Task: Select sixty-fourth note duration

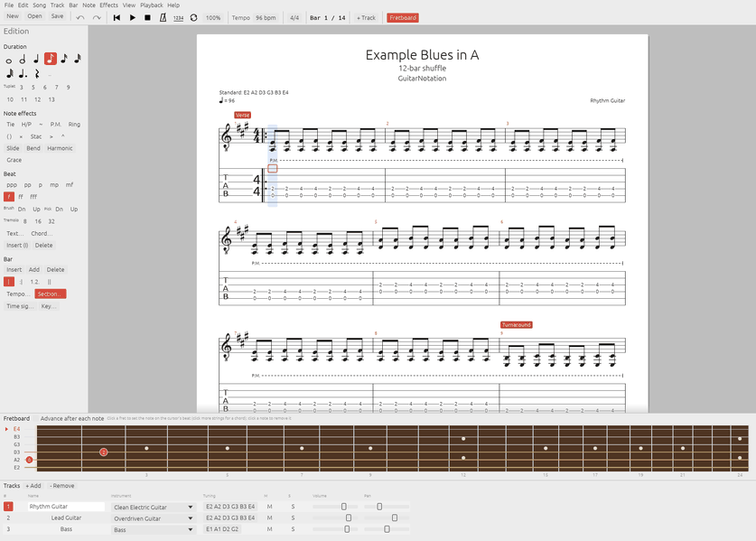Action: [x=9, y=74]
